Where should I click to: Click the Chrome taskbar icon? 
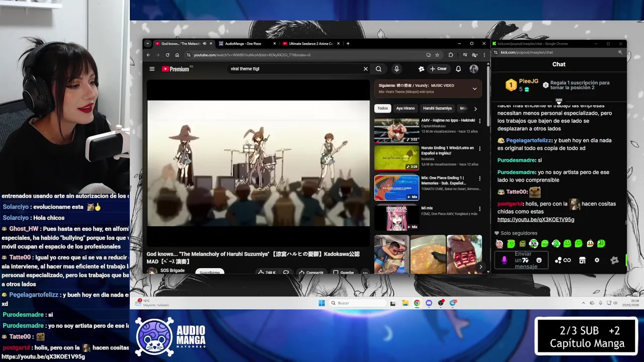[x=417, y=303]
